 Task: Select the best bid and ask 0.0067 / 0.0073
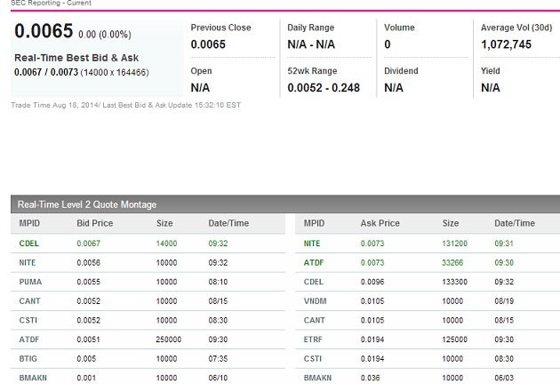point(46,73)
